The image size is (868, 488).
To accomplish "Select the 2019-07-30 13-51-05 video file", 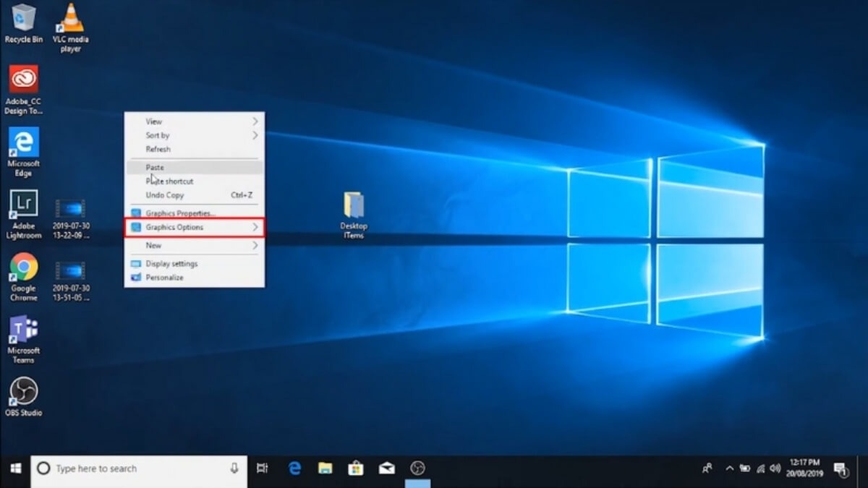I will (71, 282).
